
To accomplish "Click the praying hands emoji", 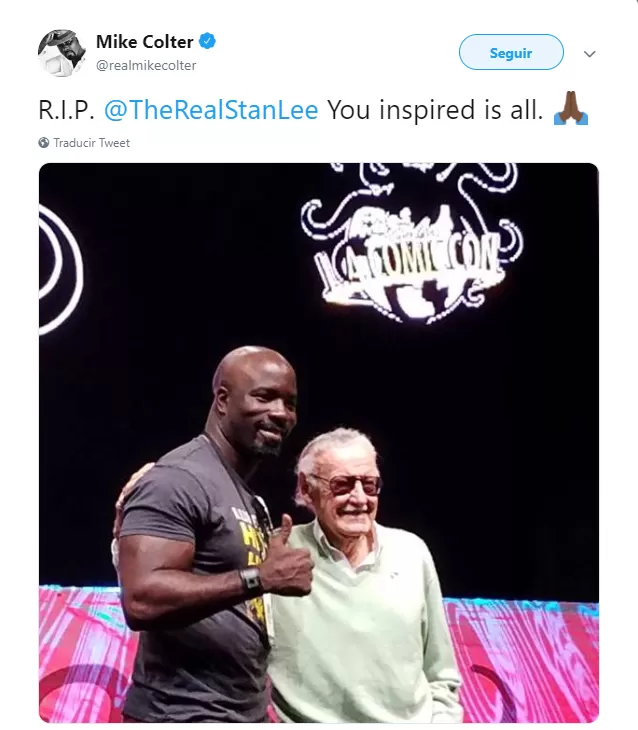I will click(570, 108).
